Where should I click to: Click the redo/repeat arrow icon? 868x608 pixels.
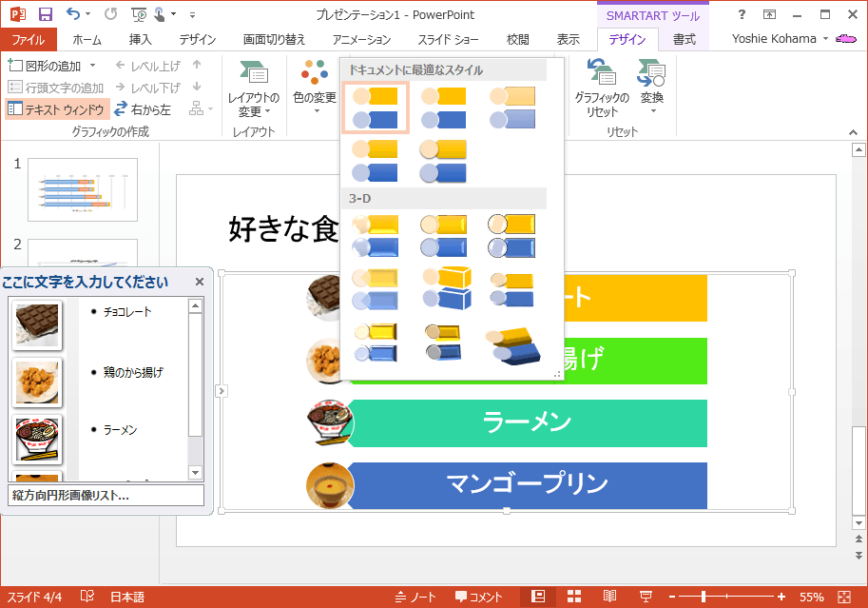110,14
